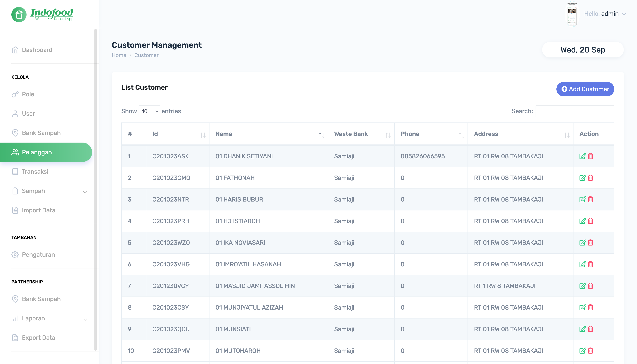637x364 pixels.
Task: Open Export Data page
Action: (33, 338)
